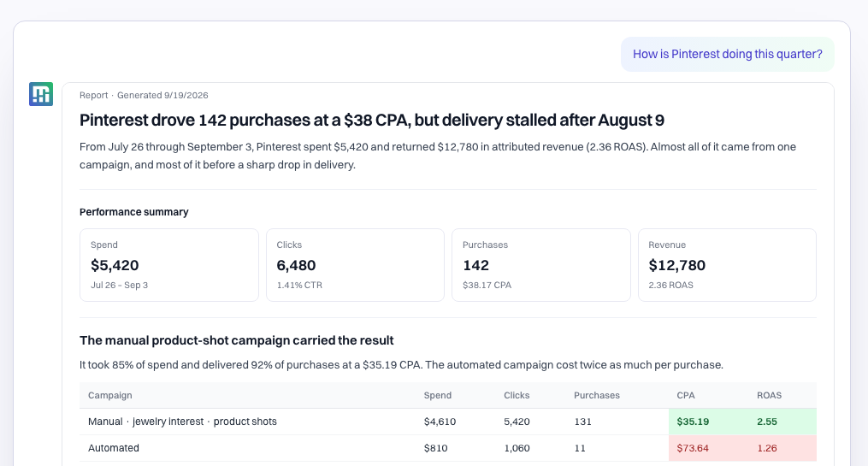Click the CPA column header
The height and width of the screenshot is (466, 868).
686,395
